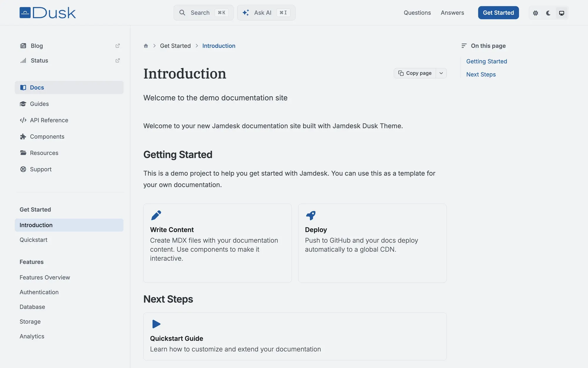Select the Guides sidebar tab
Image resolution: width=588 pixels, height=368 pixels.
(x=69, y=104)
